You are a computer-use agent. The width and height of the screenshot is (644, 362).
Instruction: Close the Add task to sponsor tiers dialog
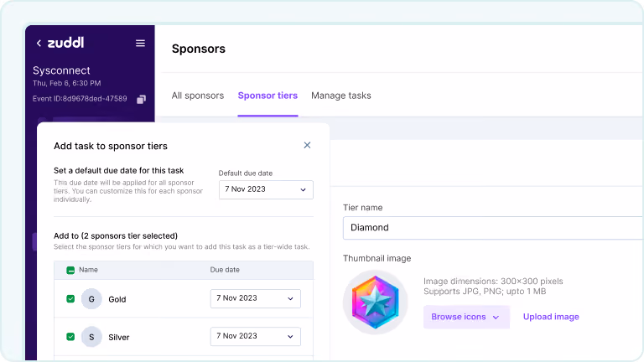[x=307, y=145]
